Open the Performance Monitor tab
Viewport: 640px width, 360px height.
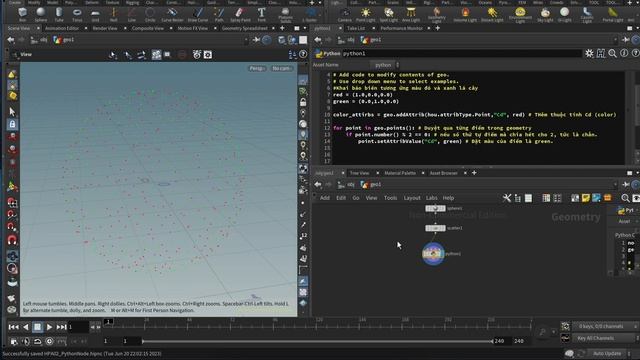[401, 28]
